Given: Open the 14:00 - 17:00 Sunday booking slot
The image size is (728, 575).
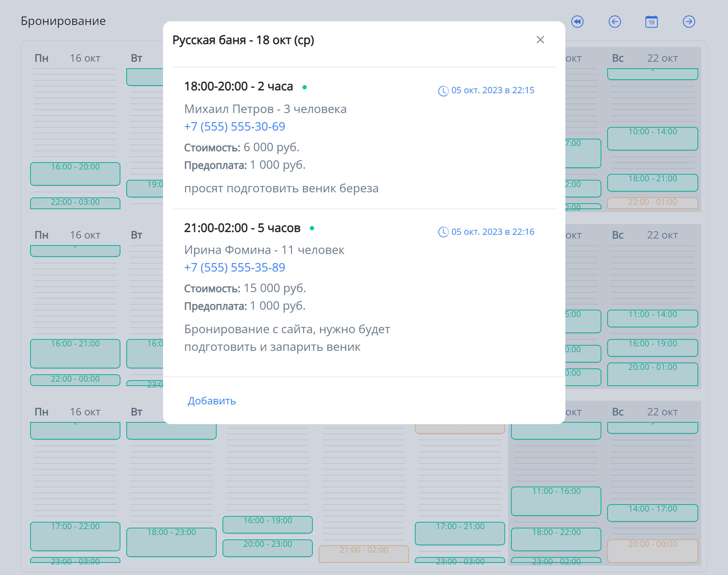Looking at the screenshot, I should click(x=653, y=513).
